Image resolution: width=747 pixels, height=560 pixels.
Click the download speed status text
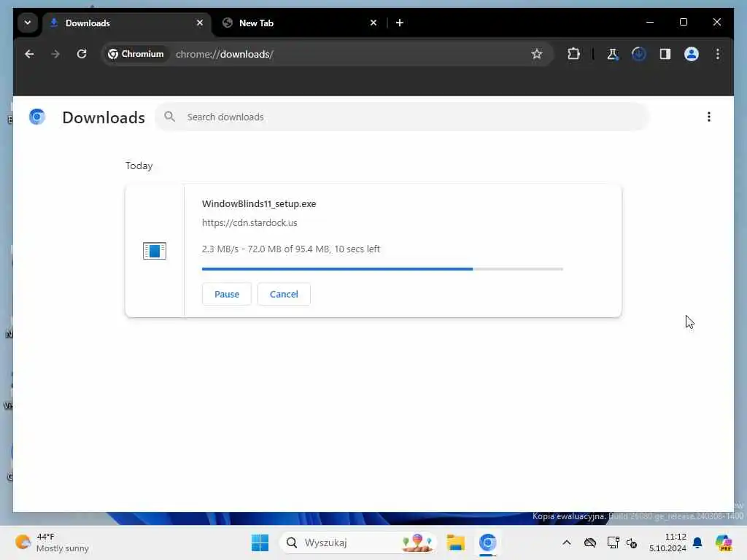pos(291,249)
